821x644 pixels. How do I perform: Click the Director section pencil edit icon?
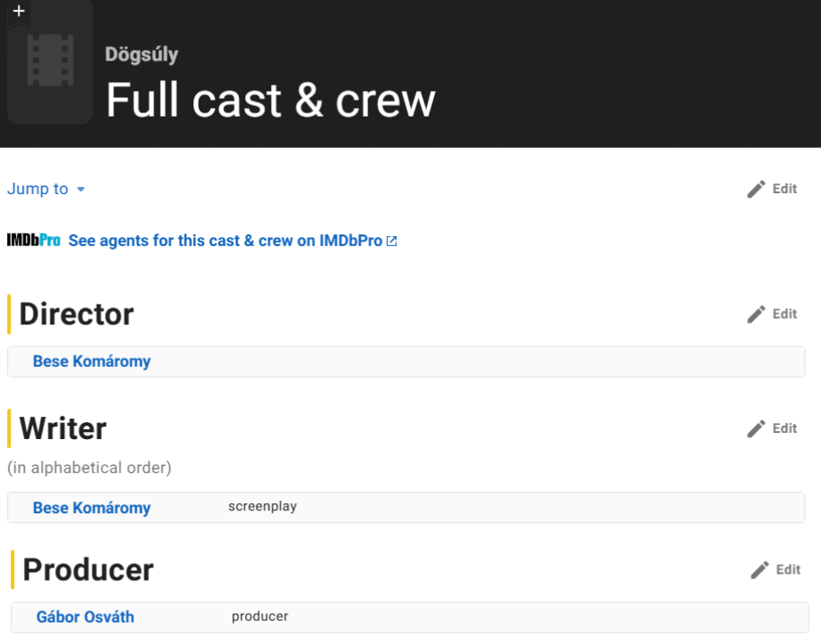point(757,314)
